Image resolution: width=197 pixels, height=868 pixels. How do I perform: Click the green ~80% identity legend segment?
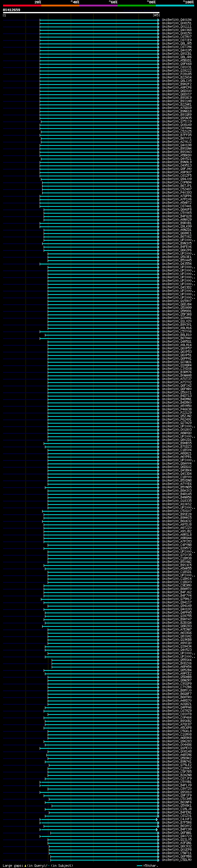point(137,6)
